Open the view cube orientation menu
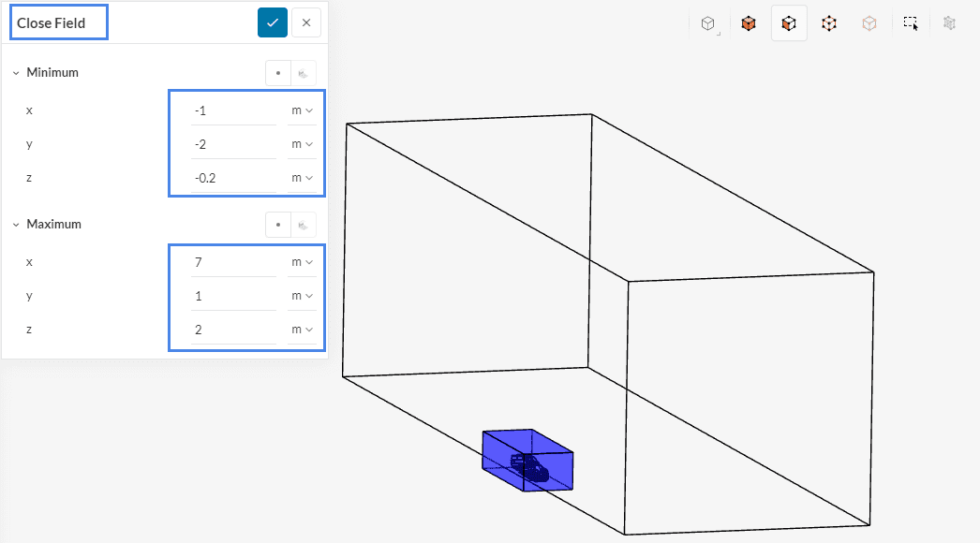Image resolution: width=980 pixels, height=543 pixels. click(x=709, y=23)
